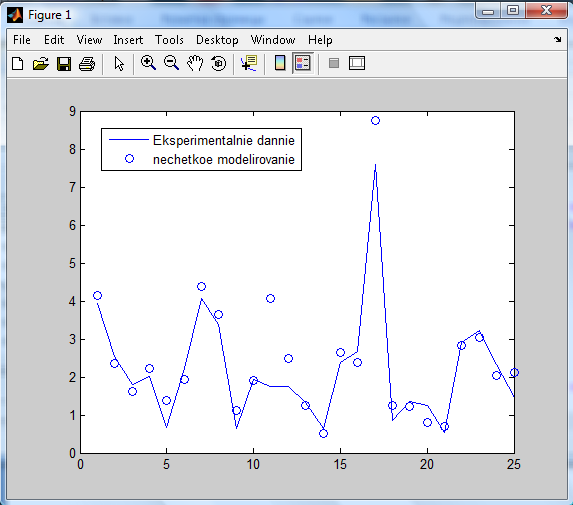Open the Tools menu
This screenshot has height=505, width=573.
pos(169,39)
